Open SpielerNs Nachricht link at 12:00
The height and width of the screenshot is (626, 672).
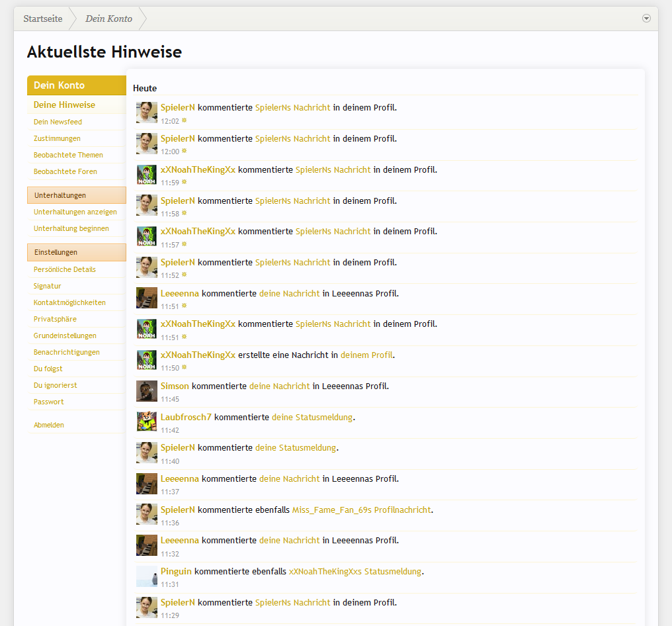tap(293, 138)
